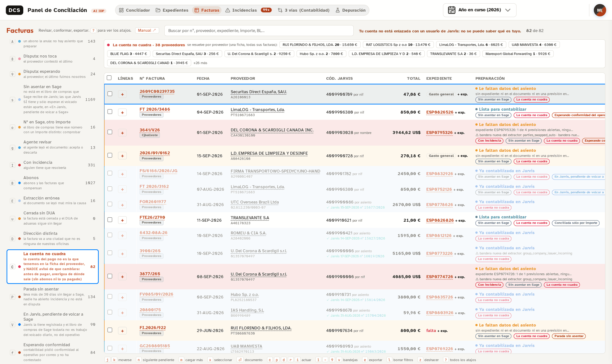Open expediente ESP0826526
This screenshot has height=364, width=612.
(x=440, y=112)
